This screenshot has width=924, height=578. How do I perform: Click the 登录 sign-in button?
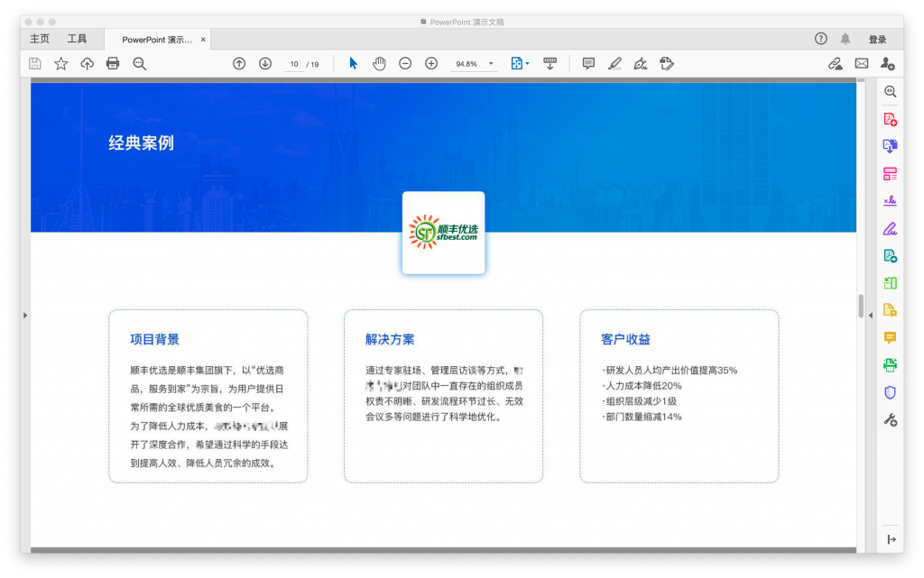click(x=877, y=40)
